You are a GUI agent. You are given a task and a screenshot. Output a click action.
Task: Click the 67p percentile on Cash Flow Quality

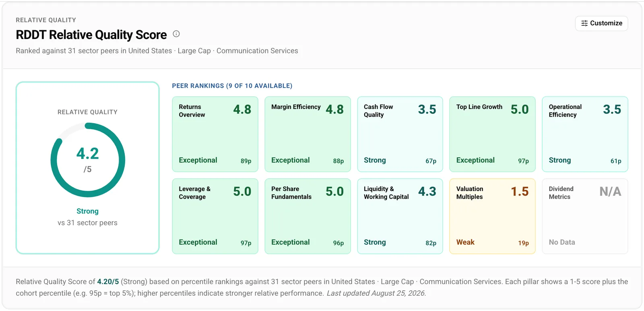(x=431, y=161)
